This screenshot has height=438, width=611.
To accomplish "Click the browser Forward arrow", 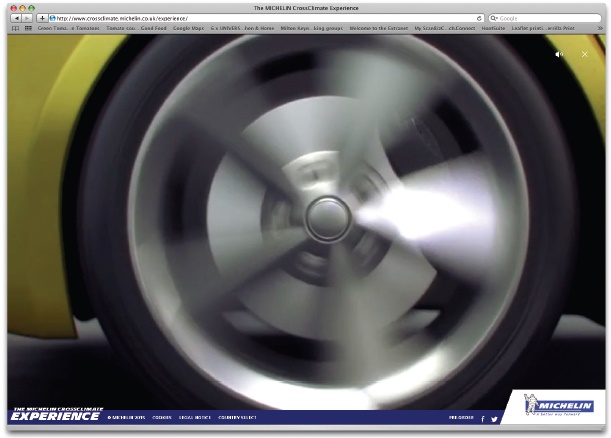I will pos(28,18).
